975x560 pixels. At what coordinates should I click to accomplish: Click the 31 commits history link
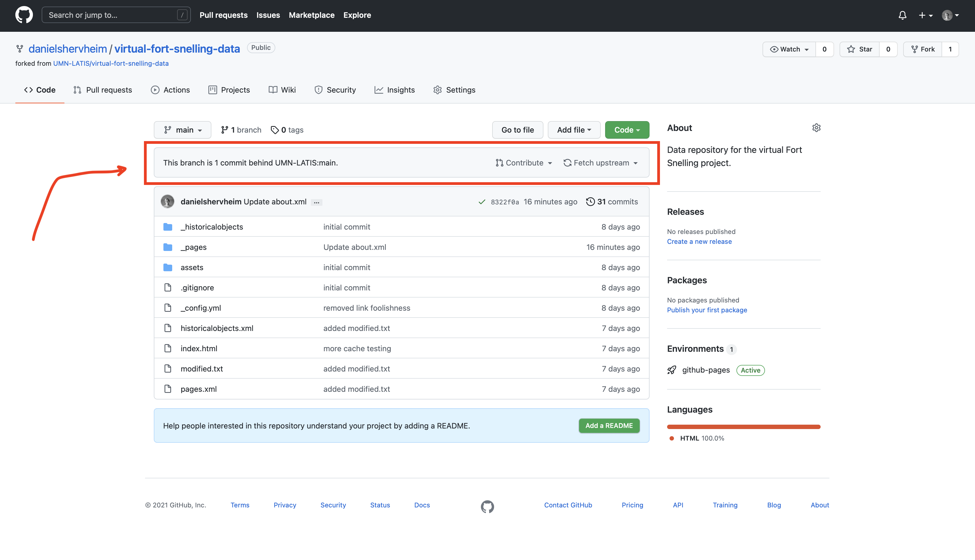click(612, 202)
